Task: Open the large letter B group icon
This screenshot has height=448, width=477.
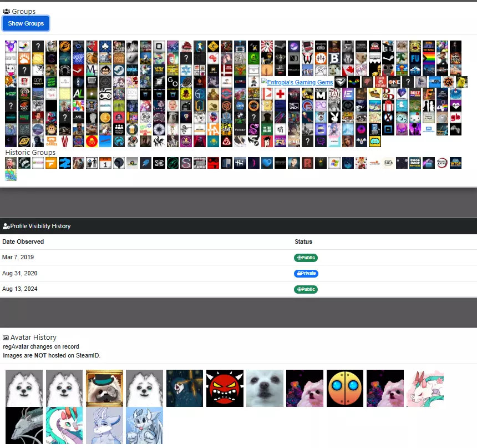Action: point(334,58)
